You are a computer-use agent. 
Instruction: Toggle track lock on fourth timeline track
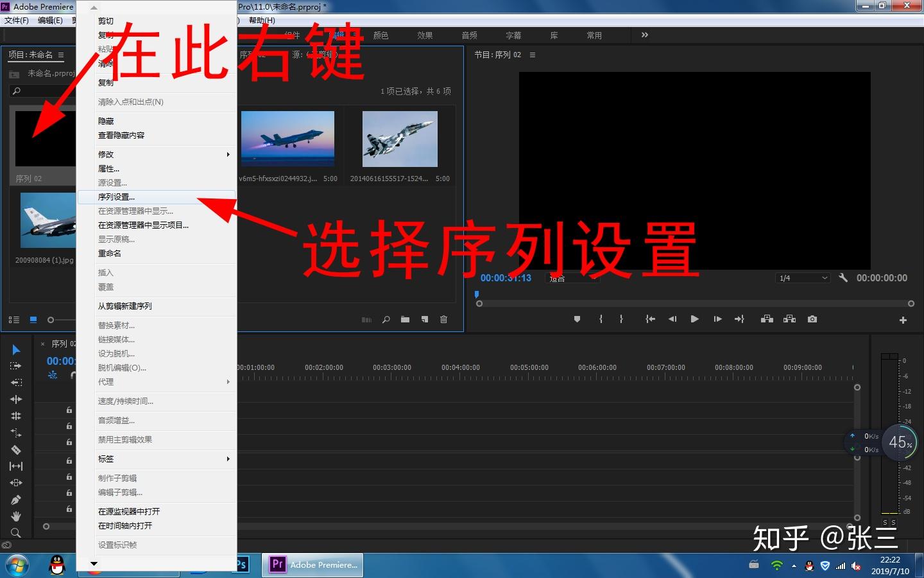pos(69,460)
